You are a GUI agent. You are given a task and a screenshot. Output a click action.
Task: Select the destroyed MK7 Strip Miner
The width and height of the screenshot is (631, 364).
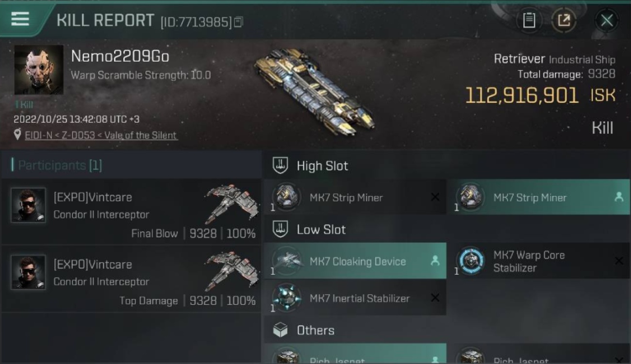355,198
